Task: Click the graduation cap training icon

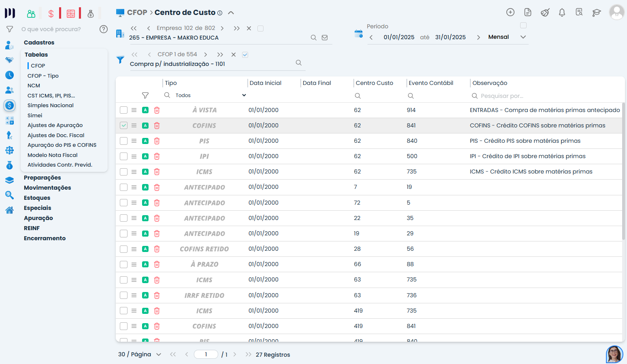Action: [x=596, y=13]
